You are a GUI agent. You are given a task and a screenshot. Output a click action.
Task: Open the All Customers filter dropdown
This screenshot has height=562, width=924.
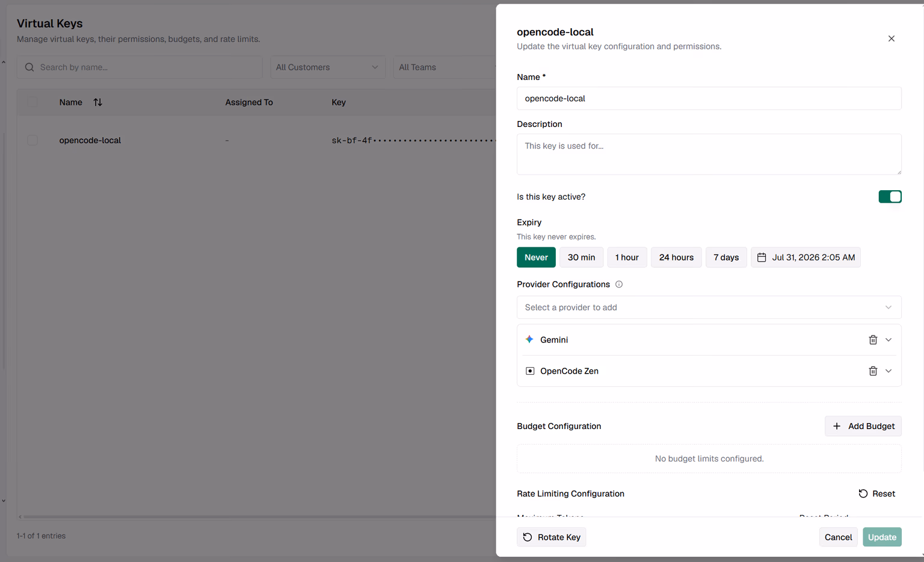coord(327,67)
